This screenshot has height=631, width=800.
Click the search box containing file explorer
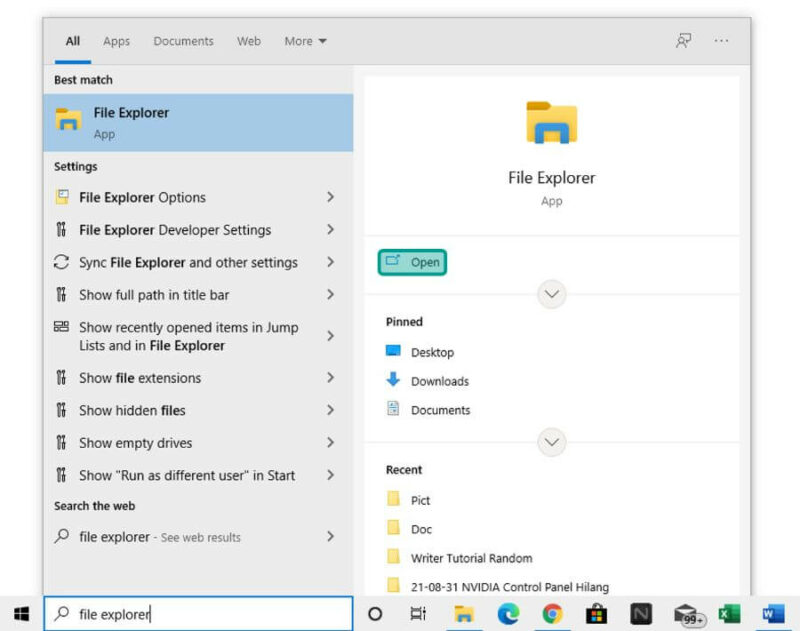198,614
